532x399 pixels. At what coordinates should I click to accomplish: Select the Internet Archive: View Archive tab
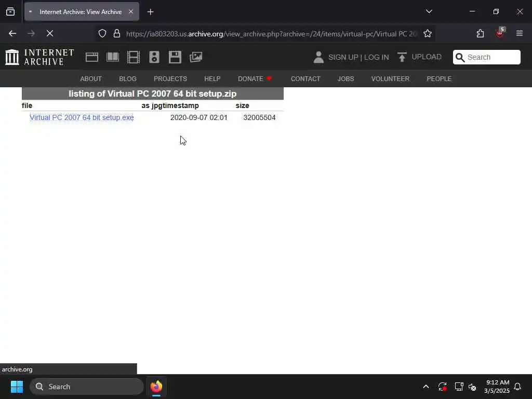click(x=81, y=12)
